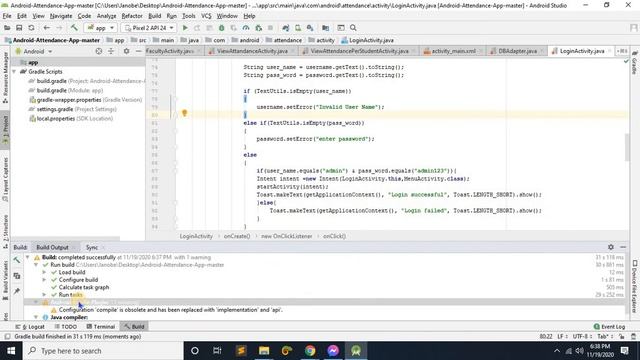Image resolution: width=640 pixels, height=360 pixels.
Task: Open the Terminal tool window
Action: (100, 327)
